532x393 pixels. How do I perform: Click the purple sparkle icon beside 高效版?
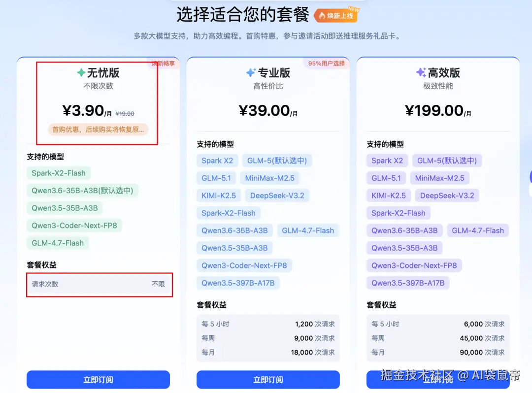click(421, 72)
